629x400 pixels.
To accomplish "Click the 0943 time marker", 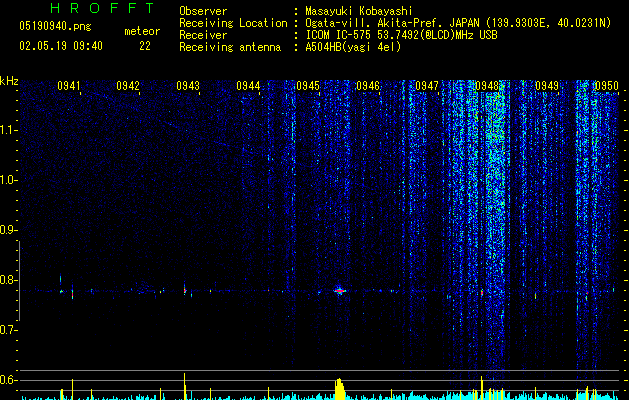I will tap(188, 86).
